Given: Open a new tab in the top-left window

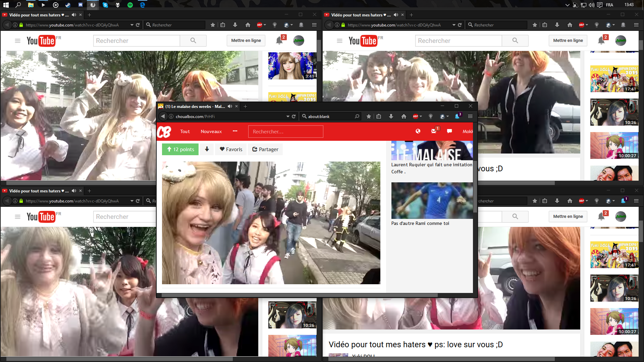Looking at the screenshot, I should pyautogui.click(x=89, y=15).
